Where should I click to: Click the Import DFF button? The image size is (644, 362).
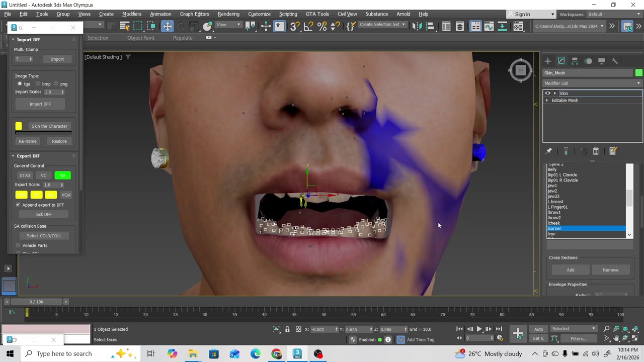pos(40,104)
